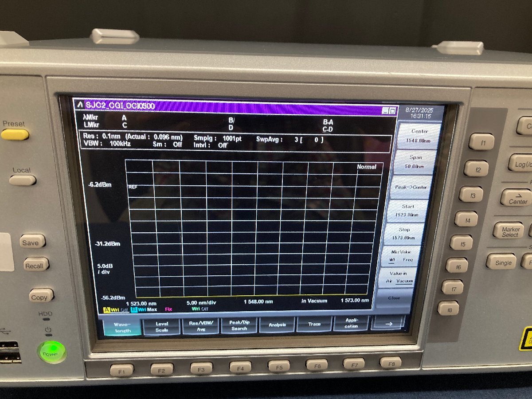The width and height of the screenshot is (532, 399).
Task: Open the Trace menu tab
Action: [x=314, y=324]
